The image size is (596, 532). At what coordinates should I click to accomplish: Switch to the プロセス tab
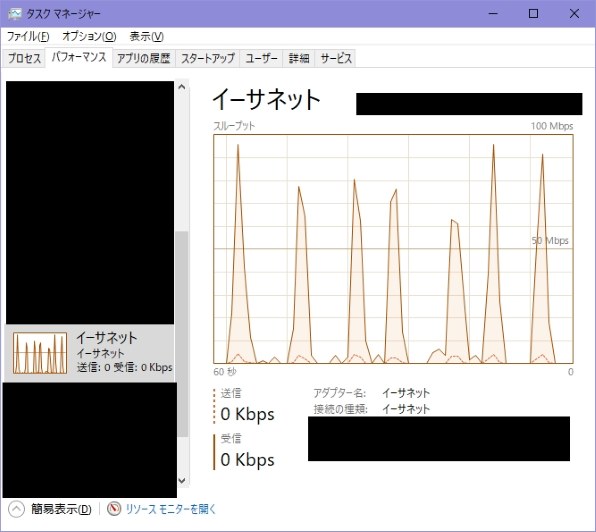click(x=24, y=59)
